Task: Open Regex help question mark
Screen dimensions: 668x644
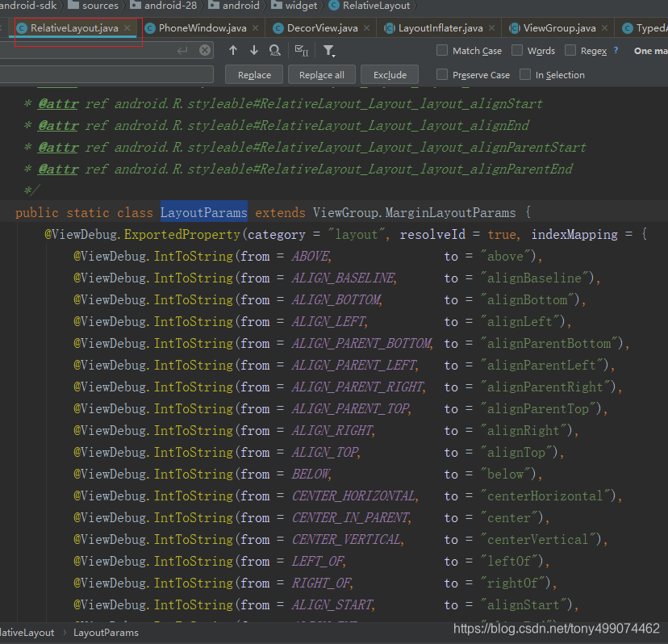Action: (616, 50)
